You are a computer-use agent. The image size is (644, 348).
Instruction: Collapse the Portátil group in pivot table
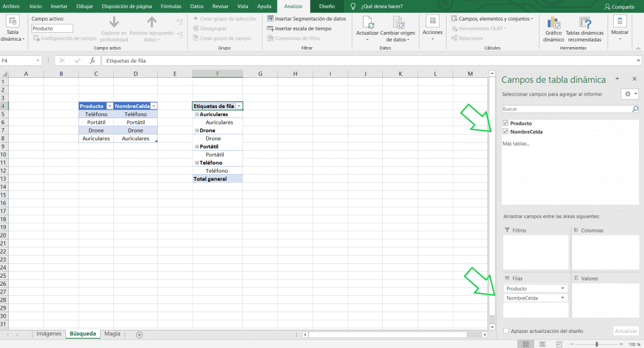(197, 146)
